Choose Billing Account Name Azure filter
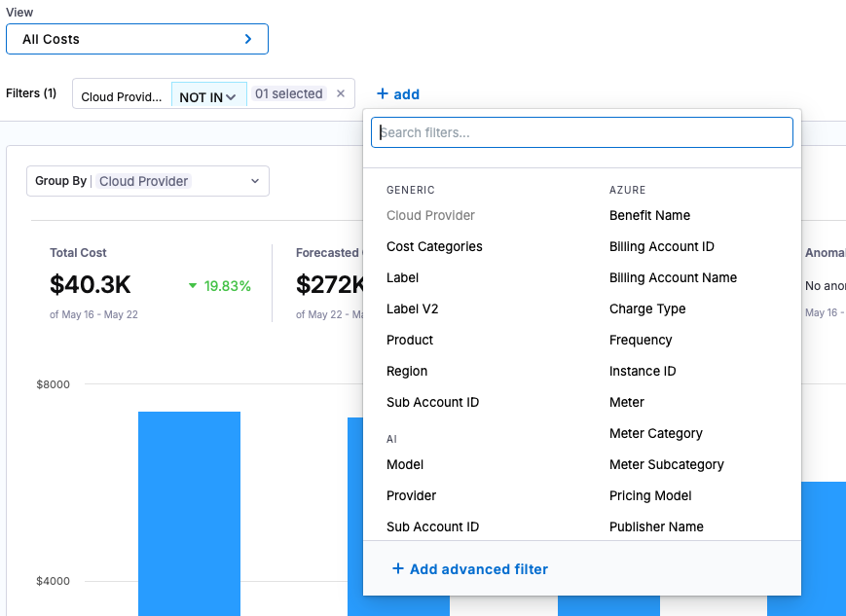 pos(673,277)
